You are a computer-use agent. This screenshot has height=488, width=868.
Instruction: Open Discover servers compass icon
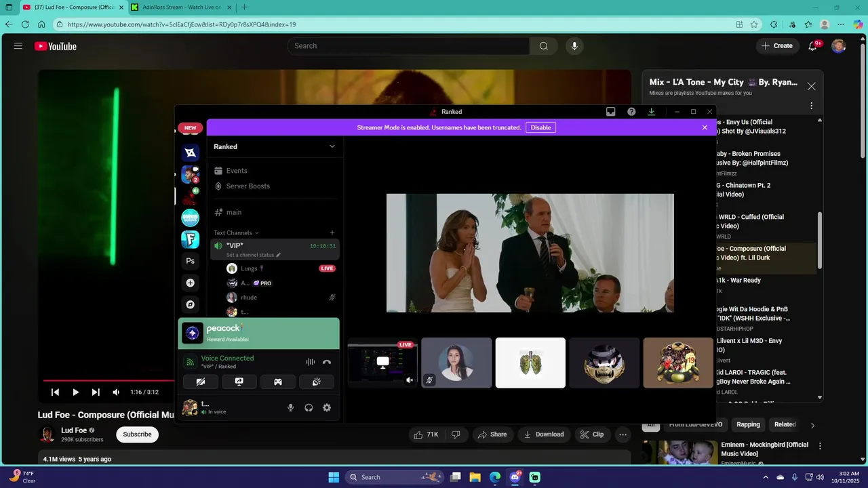[191, 304]
